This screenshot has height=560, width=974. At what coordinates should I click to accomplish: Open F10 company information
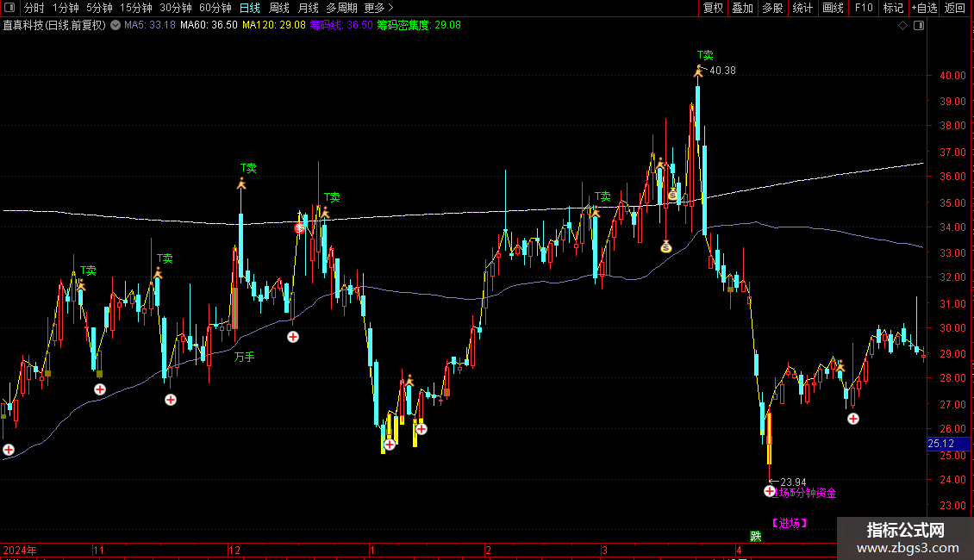[864, 8]
